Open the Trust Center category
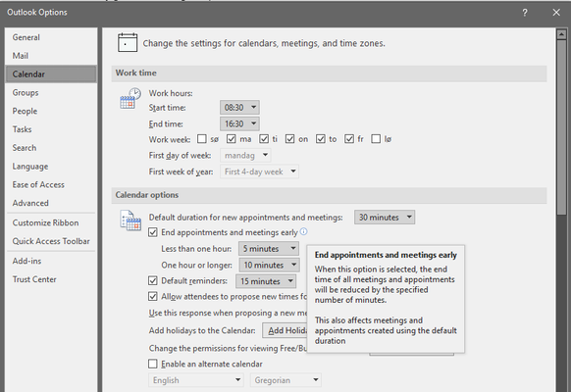The width and height of the screenshot is (571, 392). [51, 279]
